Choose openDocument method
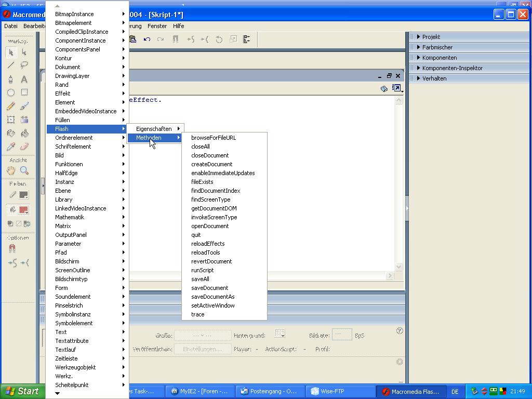Screen dimensions: 532x399 [x=224, y=226]
